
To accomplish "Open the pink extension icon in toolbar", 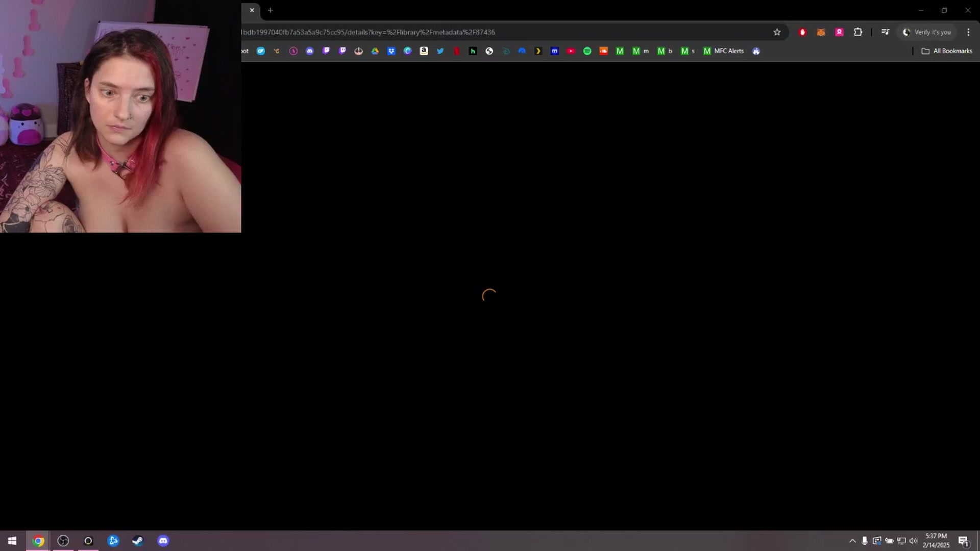I will pos(839,32).
